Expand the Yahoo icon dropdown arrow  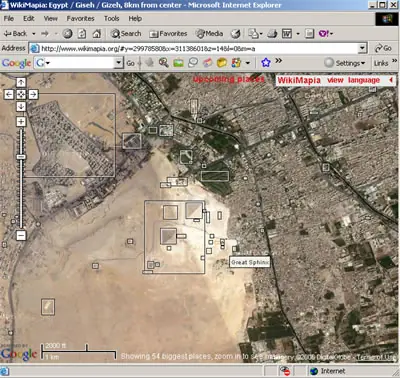coord(331,34)
